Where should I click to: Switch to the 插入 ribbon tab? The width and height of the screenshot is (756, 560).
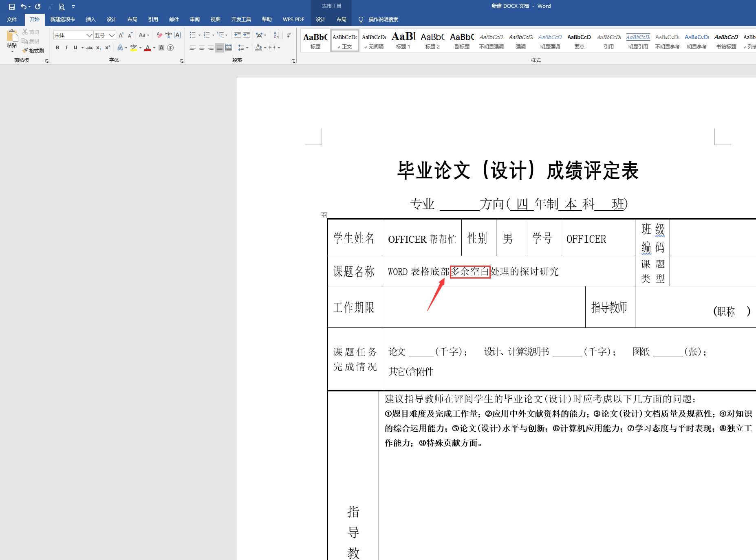tap(90, 19)
